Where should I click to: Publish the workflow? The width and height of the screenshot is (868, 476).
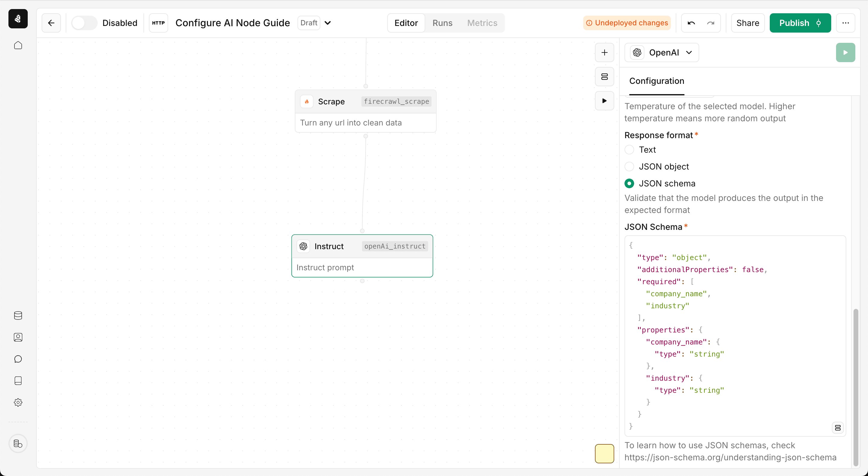point(800,23)
